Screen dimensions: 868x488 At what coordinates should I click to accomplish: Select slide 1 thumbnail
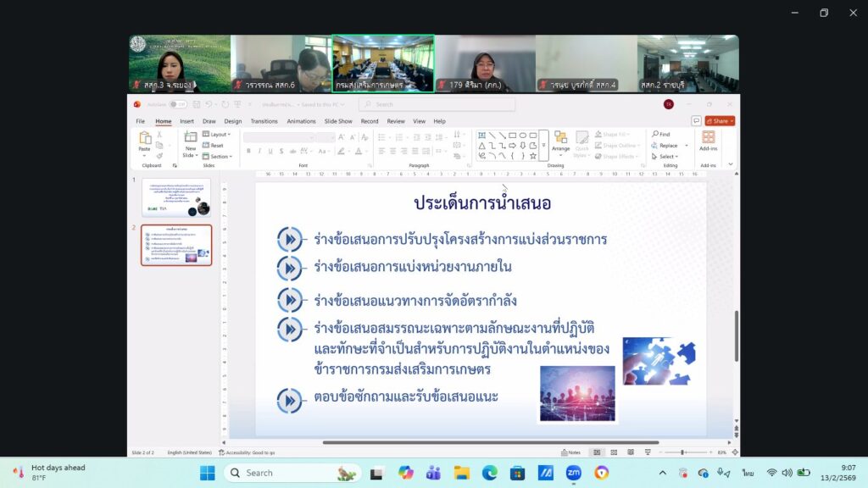(x=176, y=197)
